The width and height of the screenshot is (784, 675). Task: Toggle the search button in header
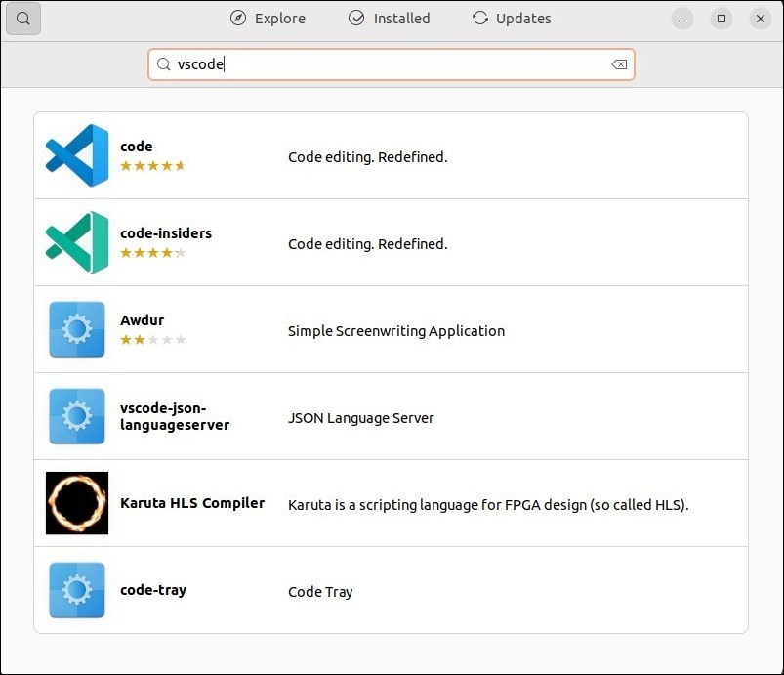point(23,19)
